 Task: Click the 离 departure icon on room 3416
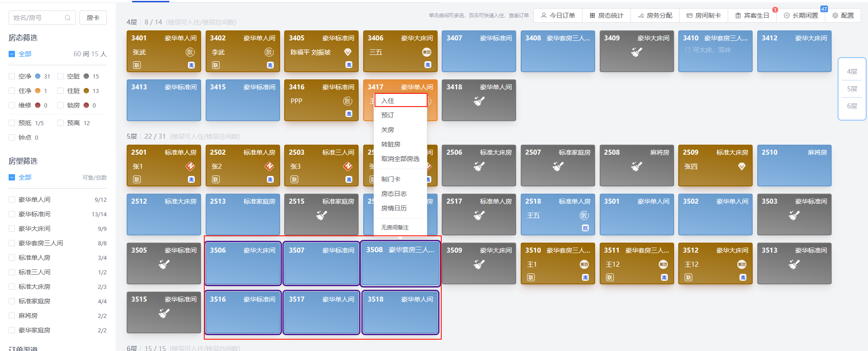click(x=349, y=114)
